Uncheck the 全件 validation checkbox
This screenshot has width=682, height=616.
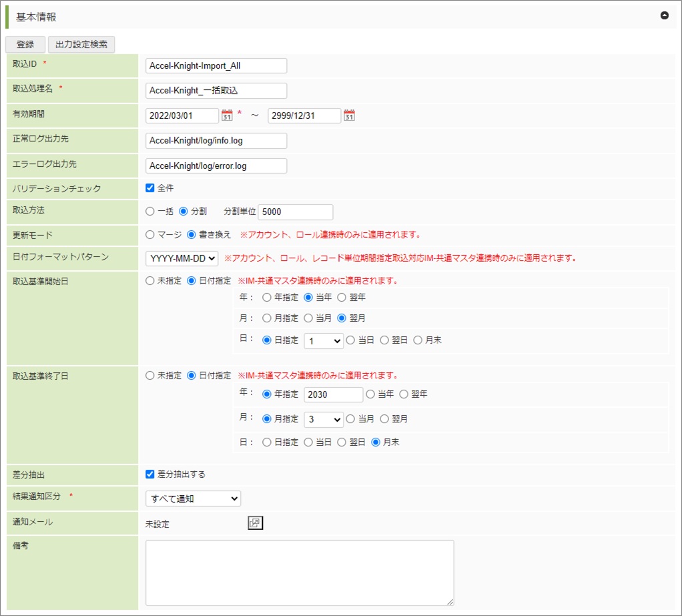150,188
